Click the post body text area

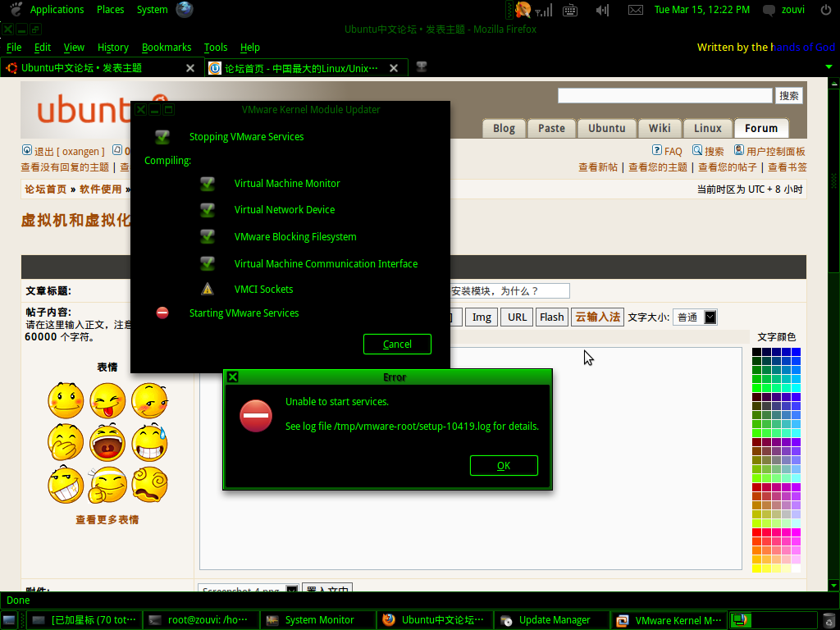(470, 459)
